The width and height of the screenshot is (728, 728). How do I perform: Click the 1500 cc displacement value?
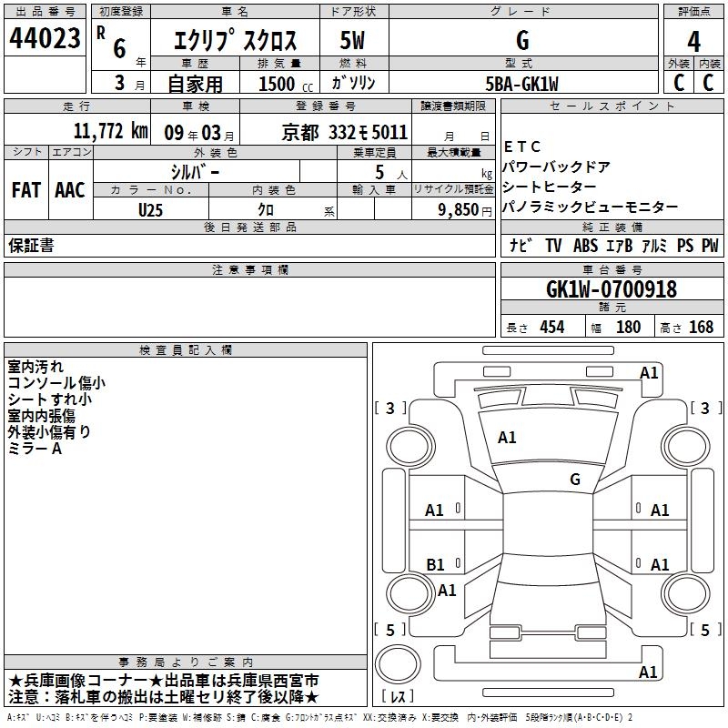286,84
